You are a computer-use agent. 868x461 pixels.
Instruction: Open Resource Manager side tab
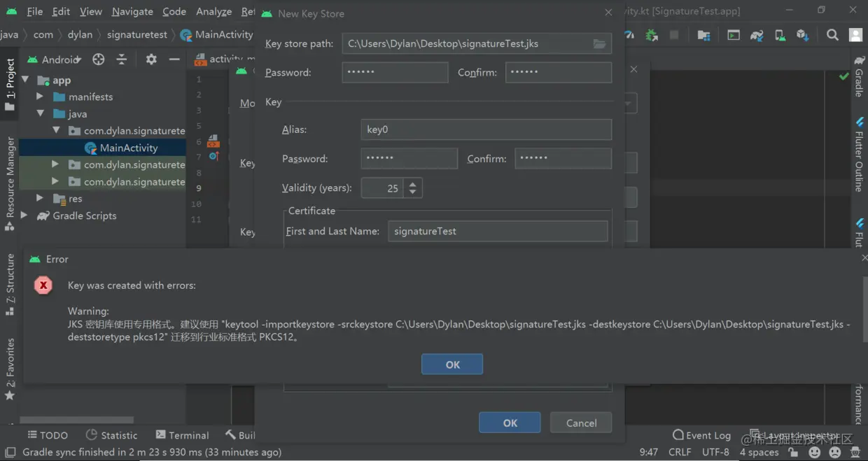10,183
